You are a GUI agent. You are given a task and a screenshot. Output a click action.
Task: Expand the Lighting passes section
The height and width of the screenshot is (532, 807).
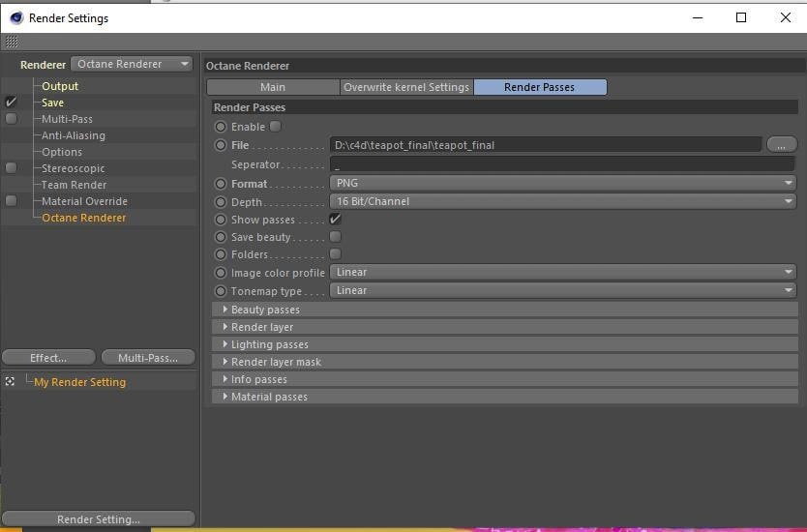tap(505, 344)
